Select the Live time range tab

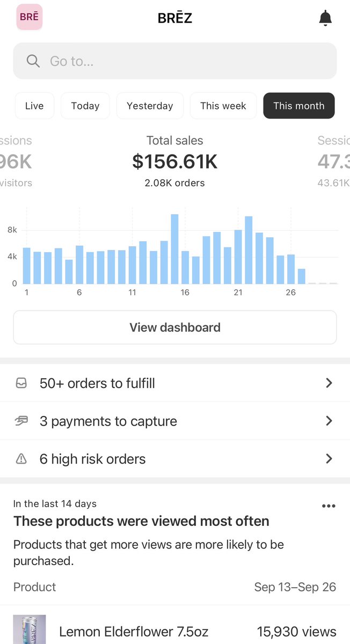pyautogui.click(x=34, y=106)
